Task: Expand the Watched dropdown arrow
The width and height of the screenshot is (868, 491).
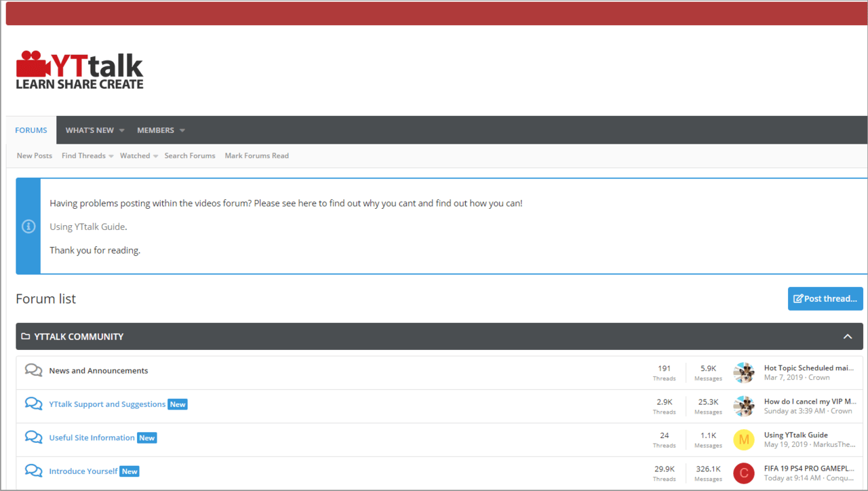Action: tap(155, 156)
